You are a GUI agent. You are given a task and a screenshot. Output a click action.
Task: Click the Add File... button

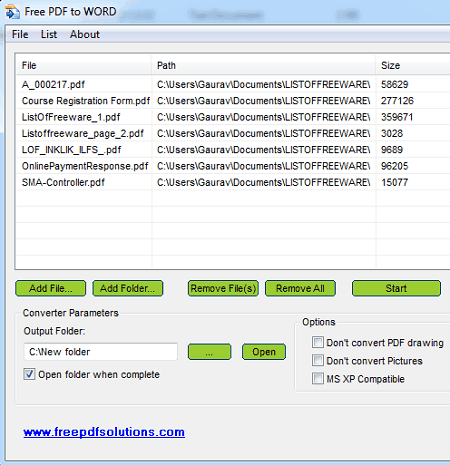(x=51, y=288)
